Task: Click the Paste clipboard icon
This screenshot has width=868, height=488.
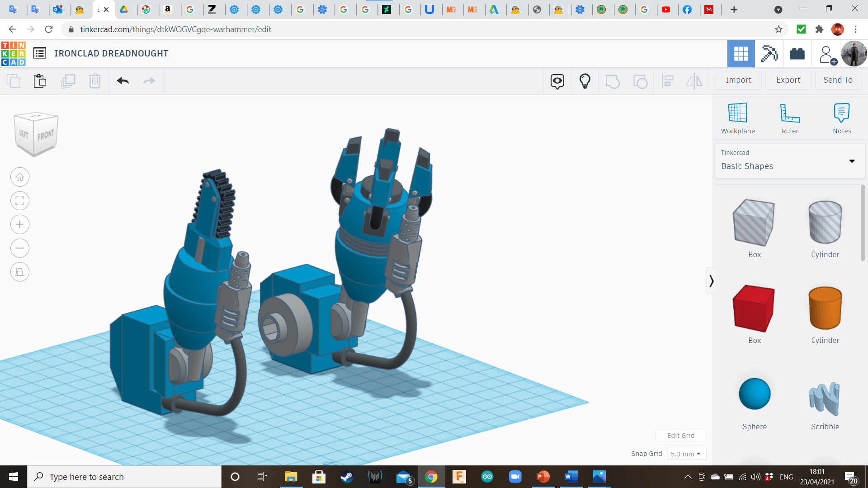Action: click(x=40, y=81)
